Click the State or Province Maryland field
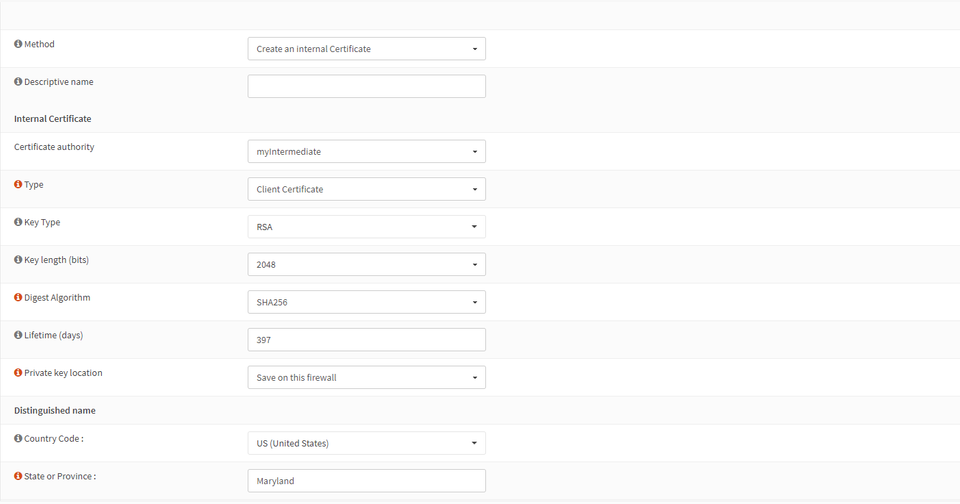 366,481
